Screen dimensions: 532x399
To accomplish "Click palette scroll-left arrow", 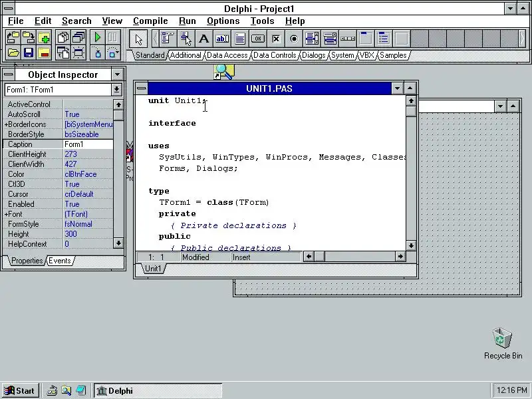I will point(155,39).
